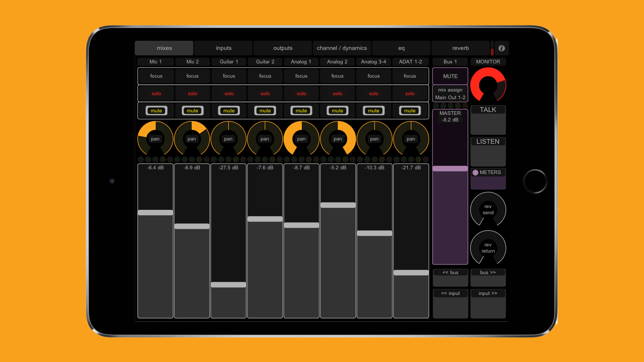Click the rev return knob

click(488, 248)
